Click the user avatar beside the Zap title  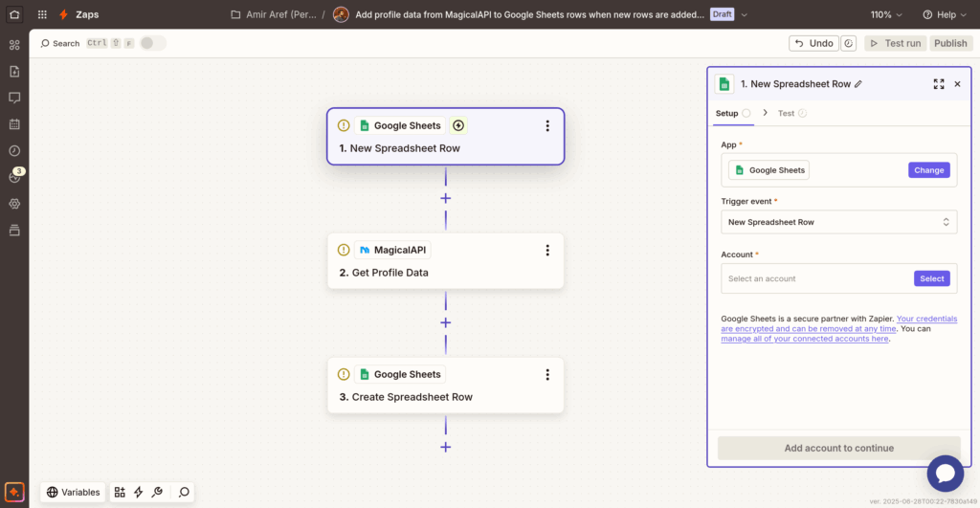point(341,14)
